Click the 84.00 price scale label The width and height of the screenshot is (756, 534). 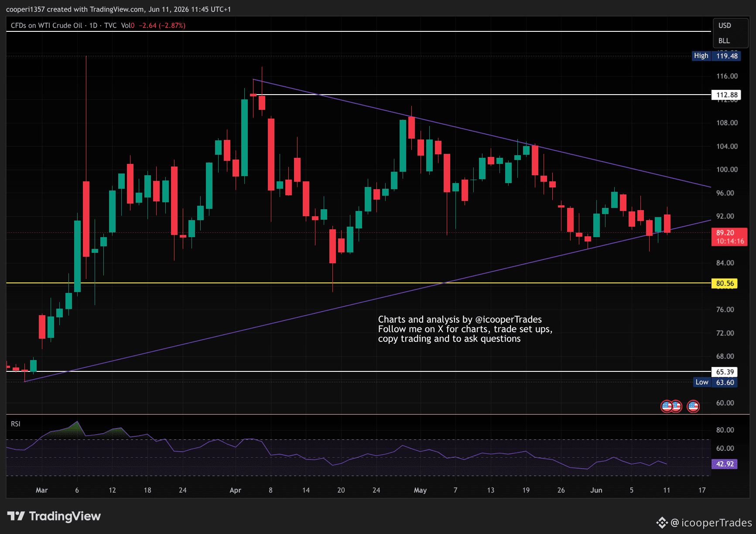725,263
